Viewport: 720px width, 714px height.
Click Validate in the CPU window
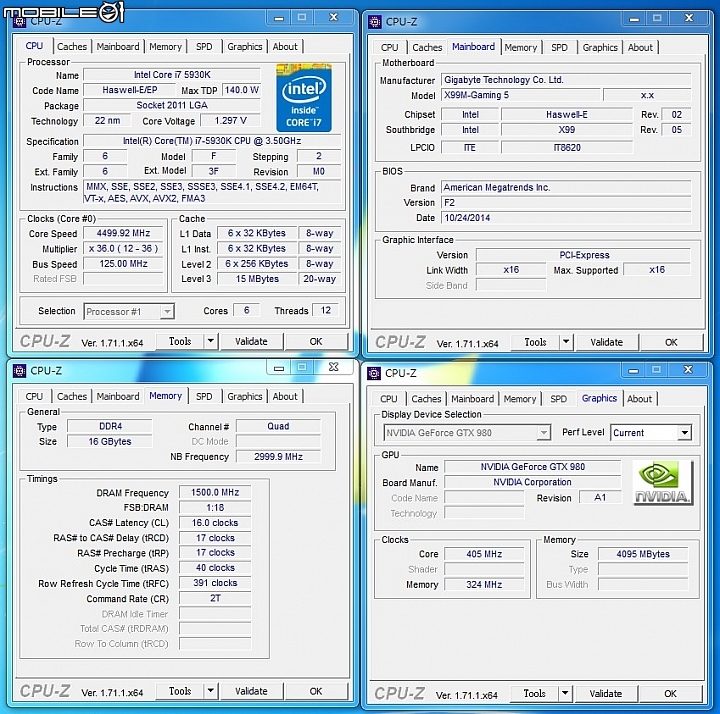click(251, 341)
